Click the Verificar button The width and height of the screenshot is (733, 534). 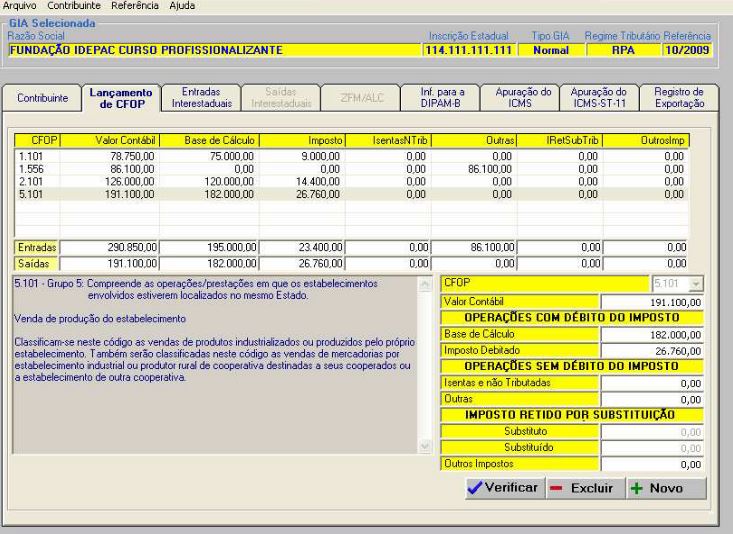point(505,488)
